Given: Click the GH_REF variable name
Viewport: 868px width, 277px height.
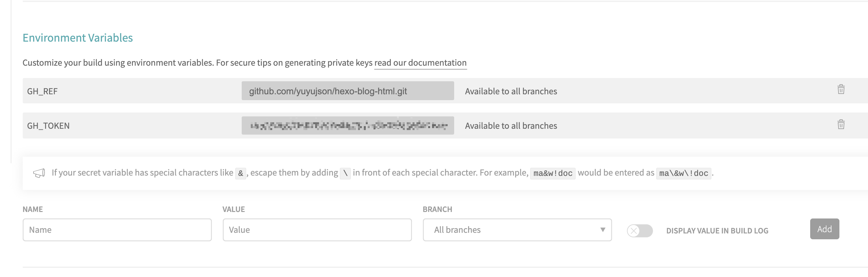Looking at the screenshot, I should [43, 91].
